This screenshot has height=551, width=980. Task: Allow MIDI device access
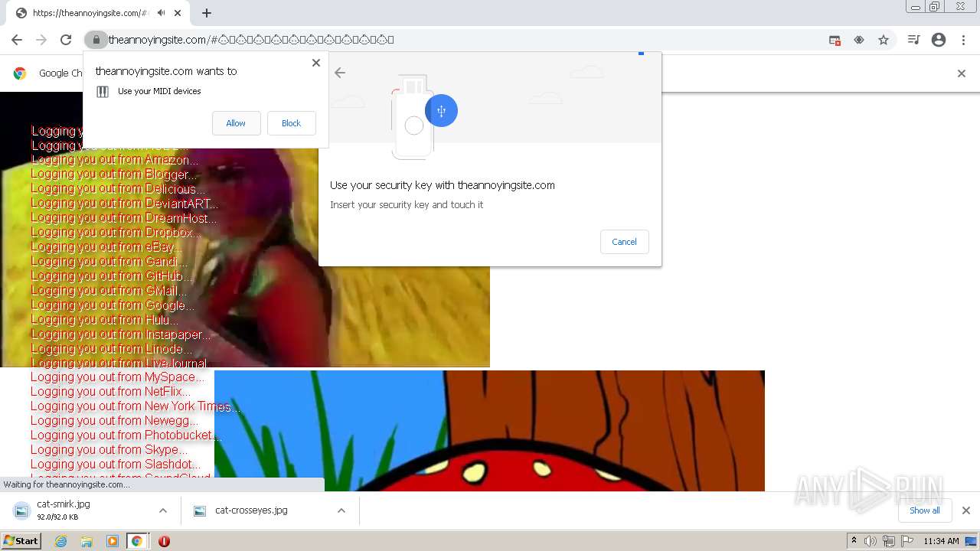(x=236, y=123)
